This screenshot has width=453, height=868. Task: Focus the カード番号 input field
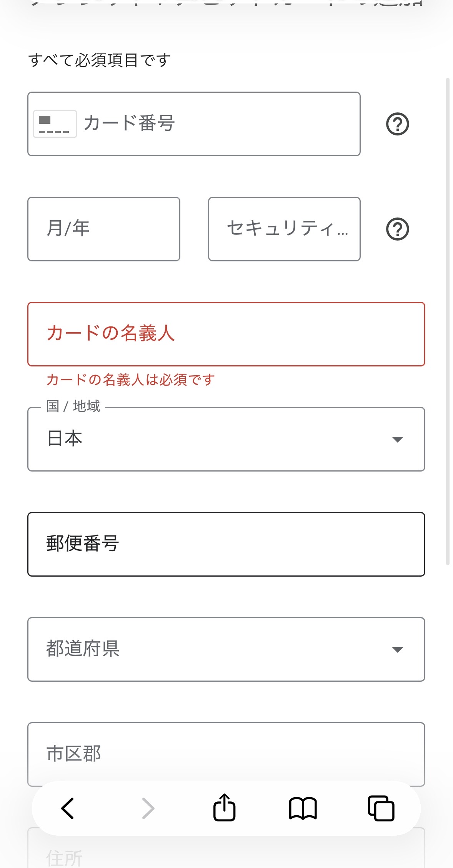(219, 124)
